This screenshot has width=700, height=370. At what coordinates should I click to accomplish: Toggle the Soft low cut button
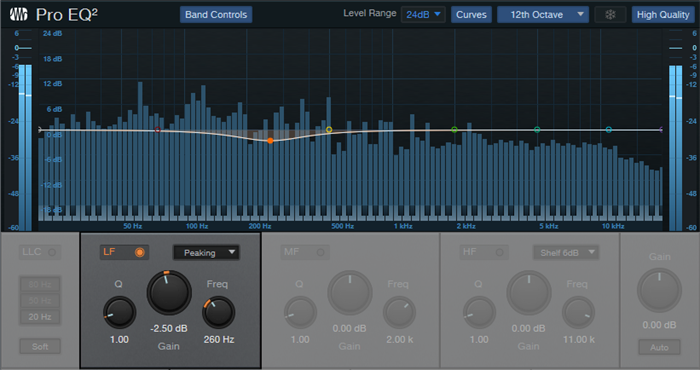[x=40, y=346]
